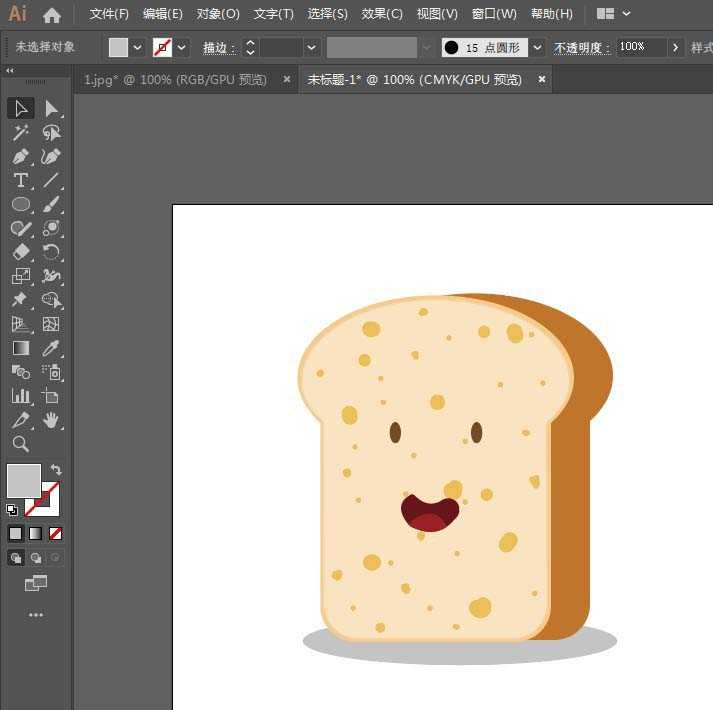
Task: Choose the Eyedropper tool
Action: (51, 349)
